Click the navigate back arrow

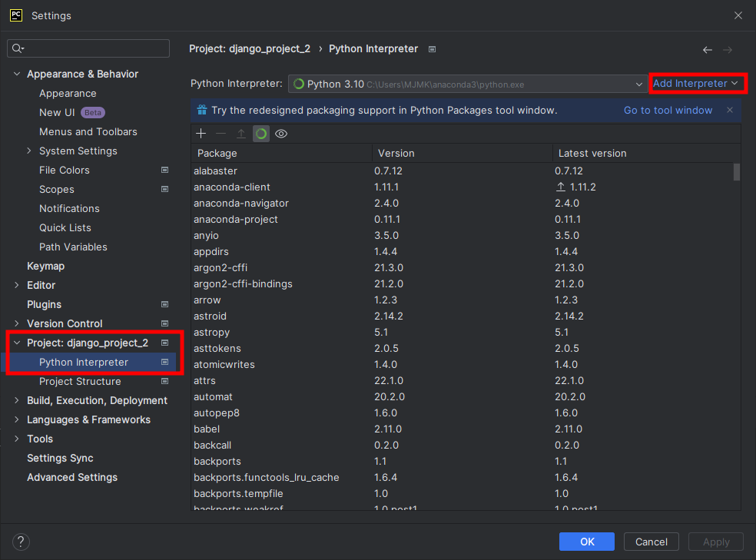(708, 50)
